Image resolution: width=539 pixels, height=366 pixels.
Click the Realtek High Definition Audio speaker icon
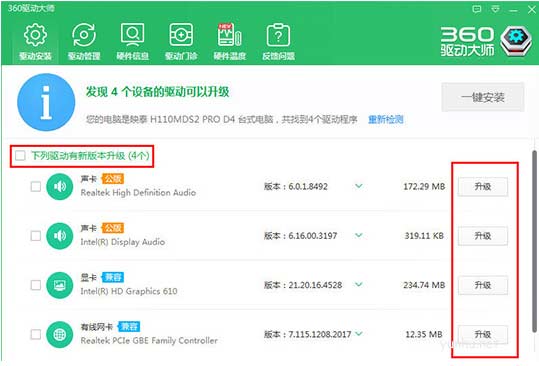pyautogui.click(x=60, y=187)
